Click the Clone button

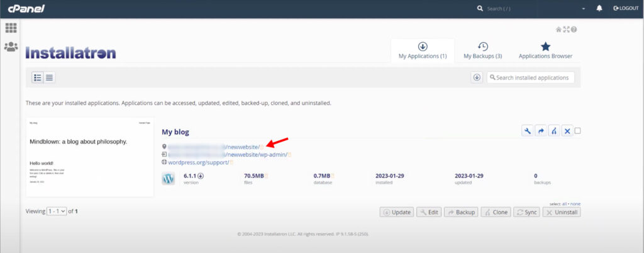496,212
